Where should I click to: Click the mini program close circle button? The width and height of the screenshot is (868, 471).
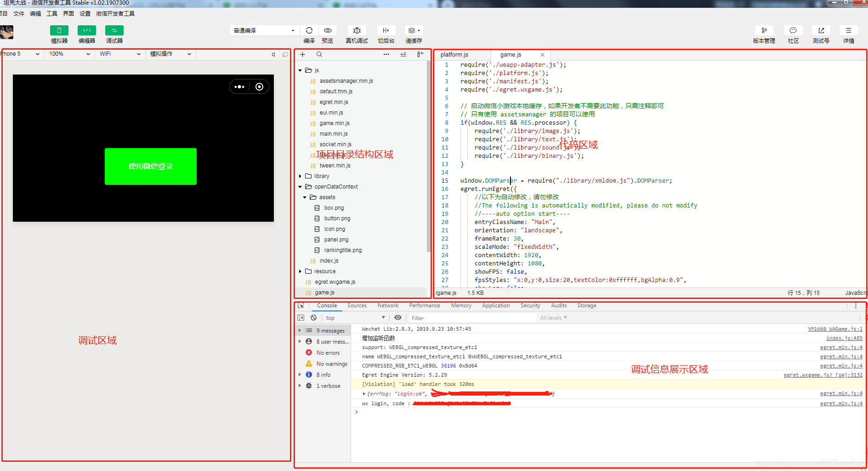(259, 87)
